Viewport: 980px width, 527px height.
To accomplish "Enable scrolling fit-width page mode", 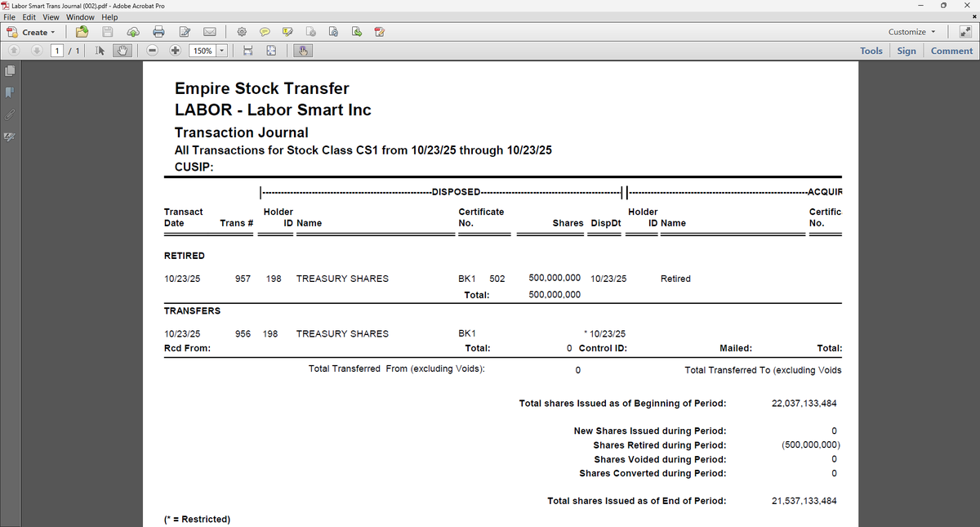I will tap(247, 51).
